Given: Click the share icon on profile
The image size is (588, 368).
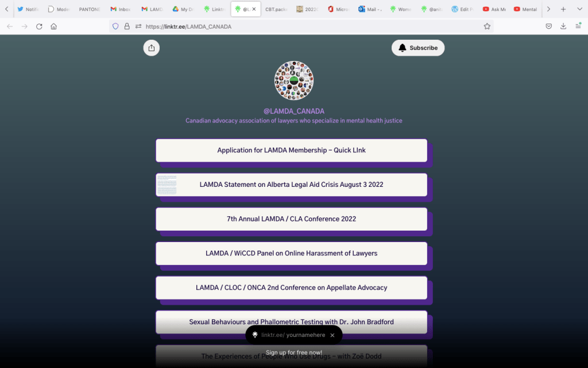Looking at the screenshot, I should 151,48.
